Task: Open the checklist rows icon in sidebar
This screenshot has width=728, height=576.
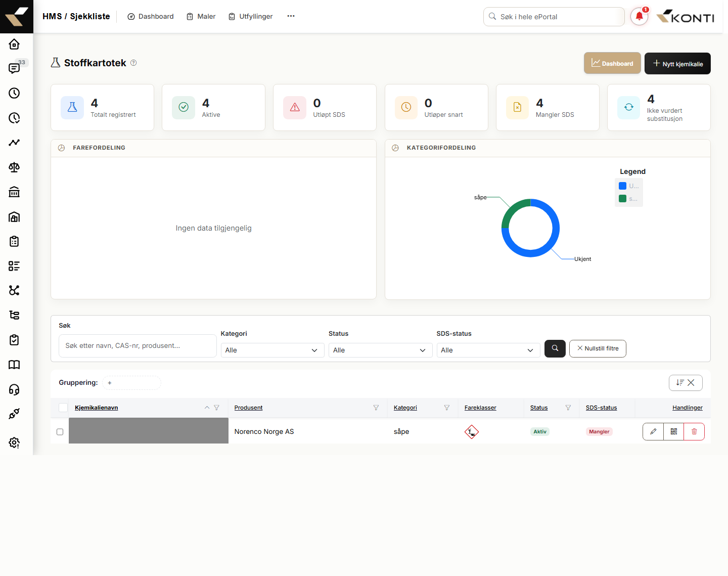Action: (14, 266)
